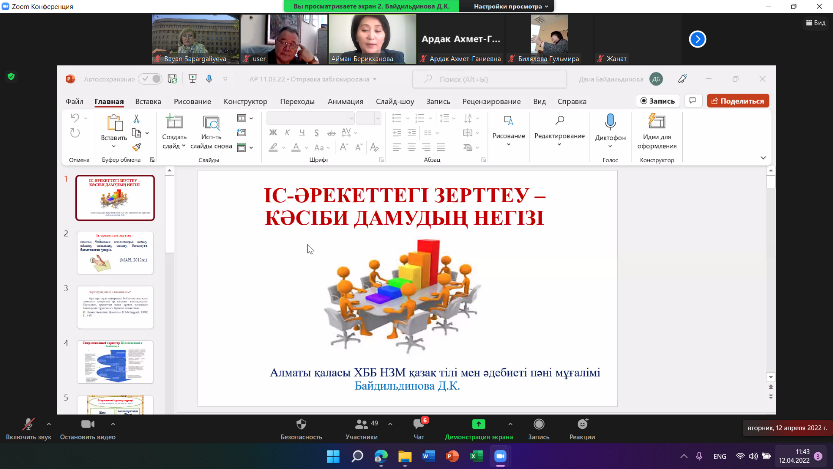Click the Dictate microphone icon in ribbon
This screenshot has height=469, width=833.
pos(609,123)
